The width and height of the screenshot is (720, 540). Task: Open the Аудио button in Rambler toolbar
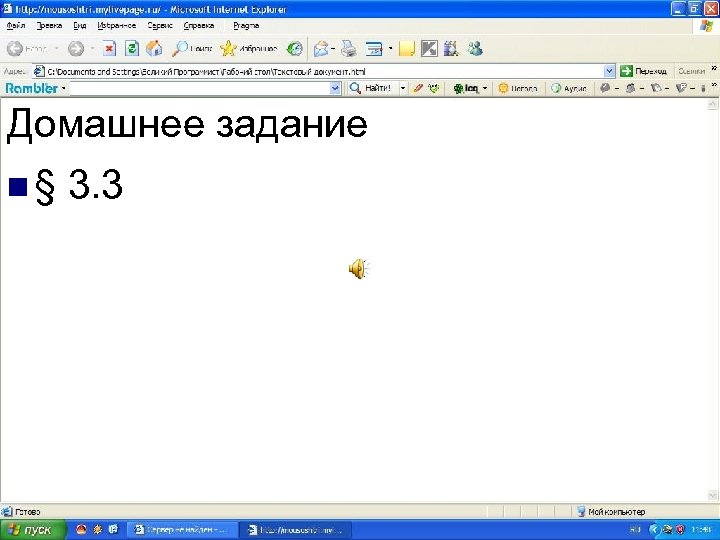coord(569,88)
